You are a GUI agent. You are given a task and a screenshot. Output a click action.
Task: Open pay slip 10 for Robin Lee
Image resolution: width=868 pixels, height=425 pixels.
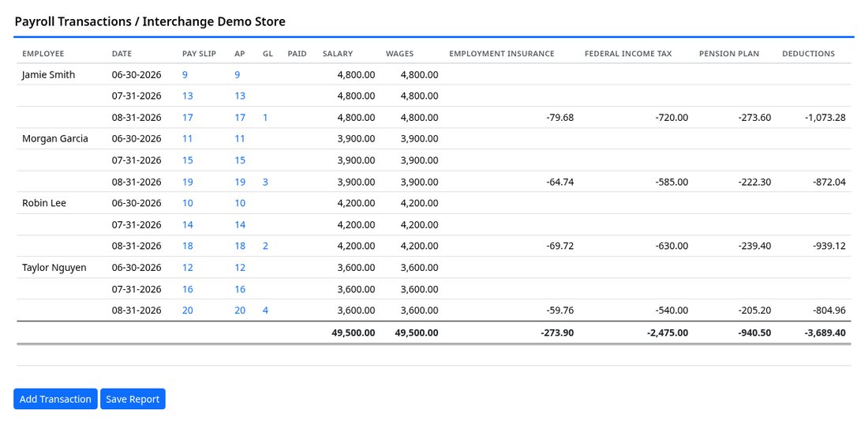coord(188,203)
